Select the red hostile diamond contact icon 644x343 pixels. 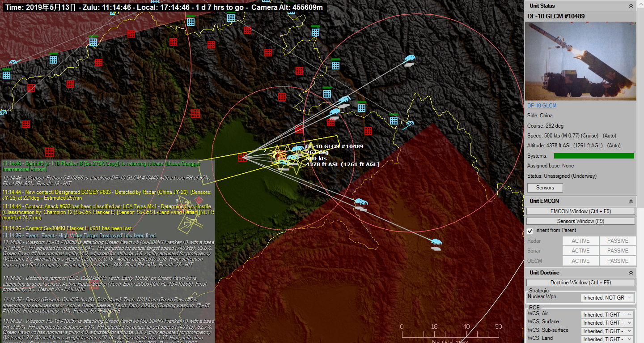click(x=199, y=200)
